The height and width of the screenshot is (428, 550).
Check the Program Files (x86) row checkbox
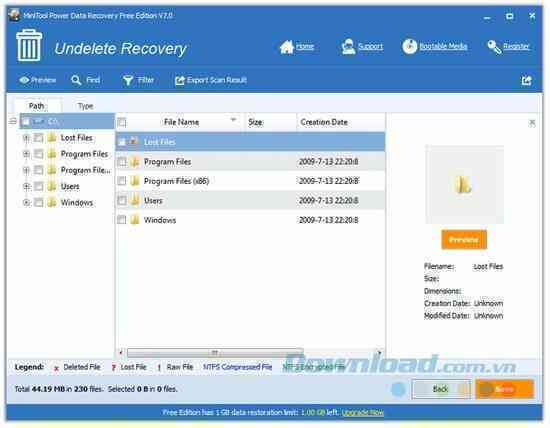122,181
